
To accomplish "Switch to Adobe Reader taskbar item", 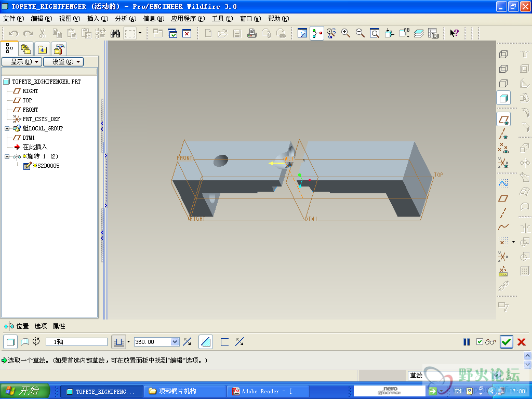I will pos(268,391).
